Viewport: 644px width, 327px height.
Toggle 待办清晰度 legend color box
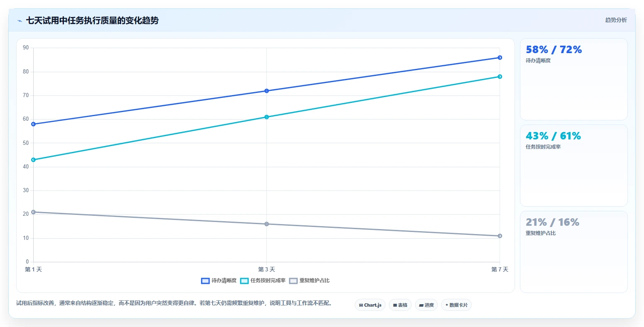click(205, 281)
